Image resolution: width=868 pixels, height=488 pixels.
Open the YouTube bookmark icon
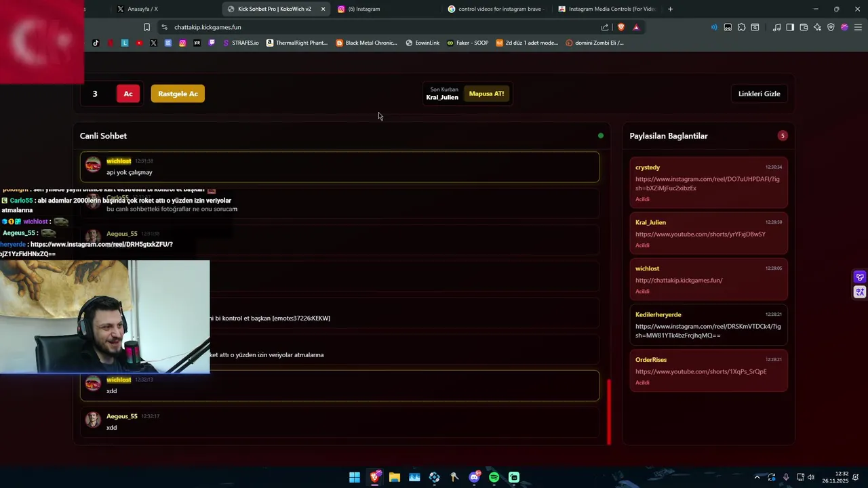(139, 43)
